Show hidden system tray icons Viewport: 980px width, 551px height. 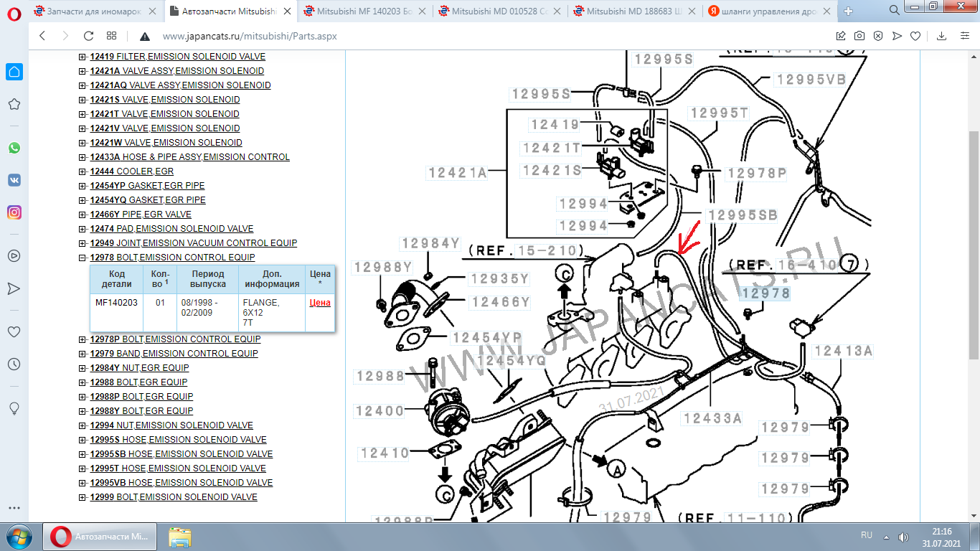(885, 537)
